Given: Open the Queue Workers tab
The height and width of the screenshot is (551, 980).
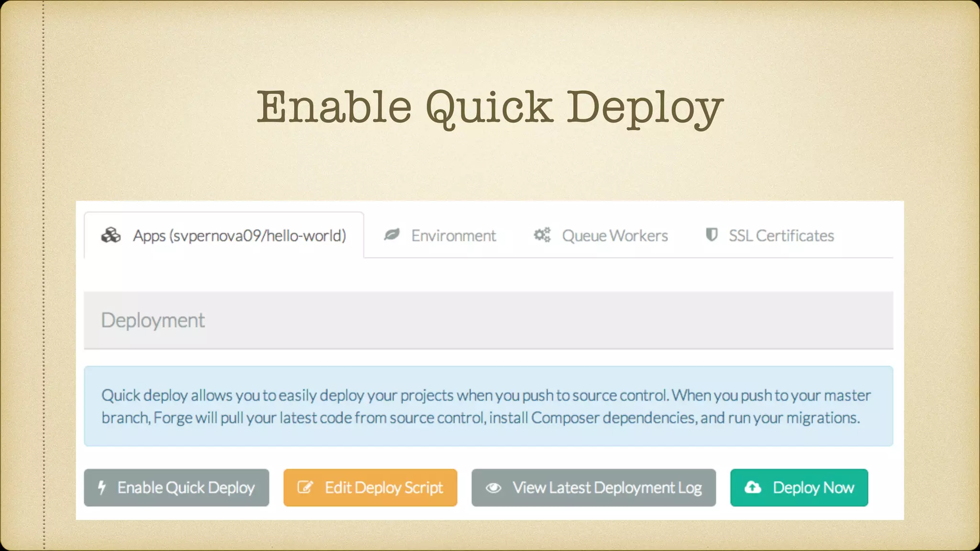Looking at the screenshot, I should 601,235.
